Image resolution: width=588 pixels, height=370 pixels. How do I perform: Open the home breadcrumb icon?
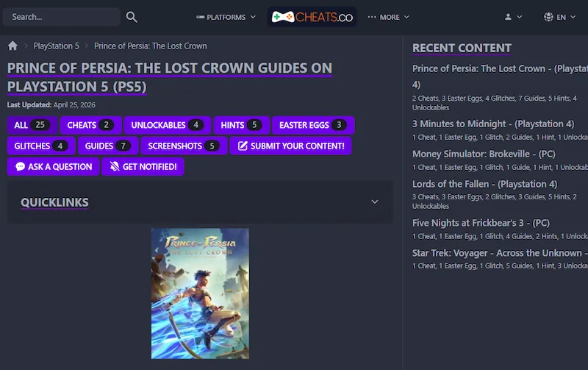12,46
